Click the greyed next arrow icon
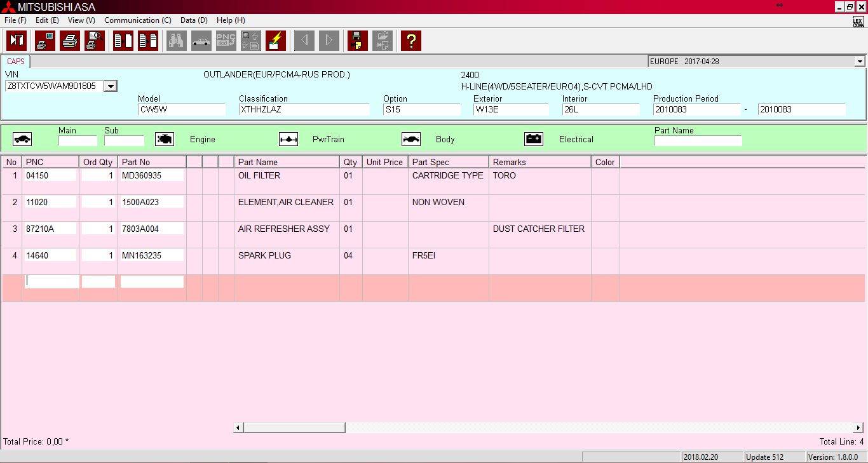868x463 pixels. tap(329, 41)
